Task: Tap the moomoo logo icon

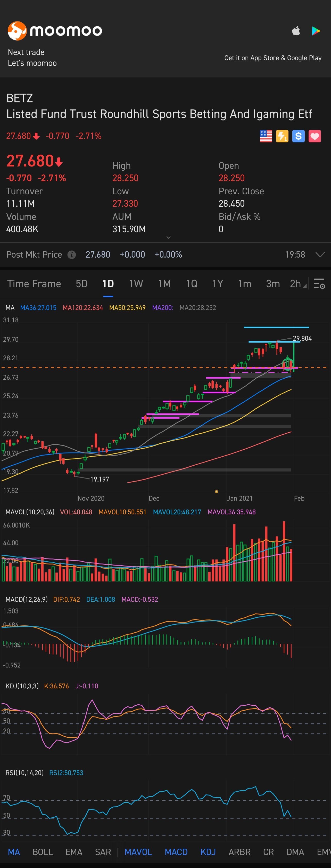Action: point(17,31)
